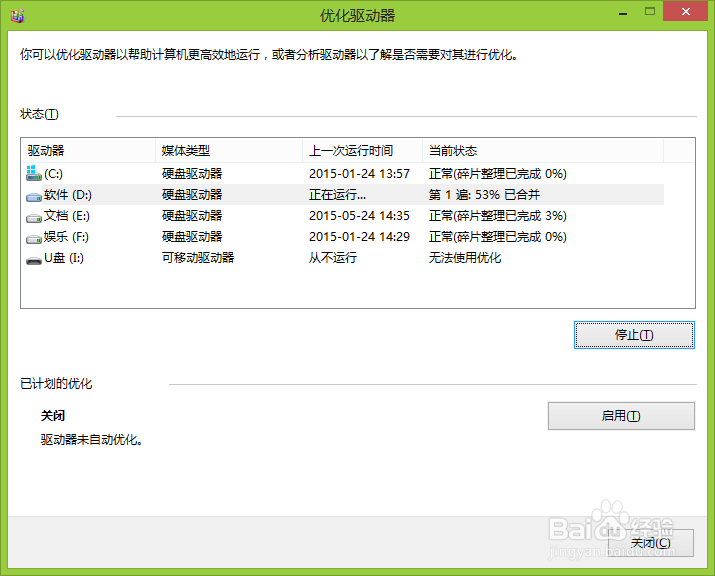Image resolution: width=715 pixels, height=576 pixels.
Task: Sort by the 当前状态 column header
Action: (543, 150)
